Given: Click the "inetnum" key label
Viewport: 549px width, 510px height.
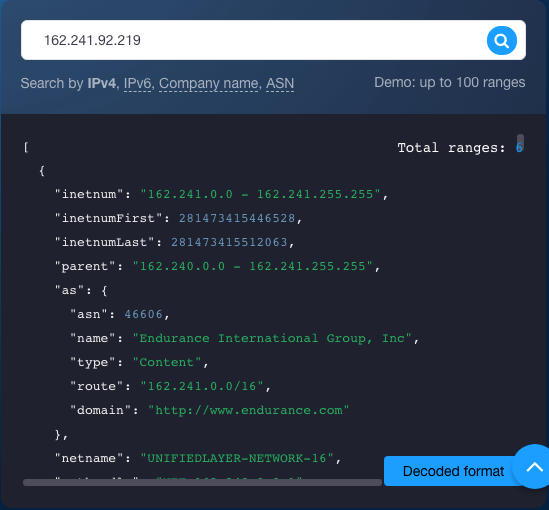Looking at the screenshot, I should point(89,194).
